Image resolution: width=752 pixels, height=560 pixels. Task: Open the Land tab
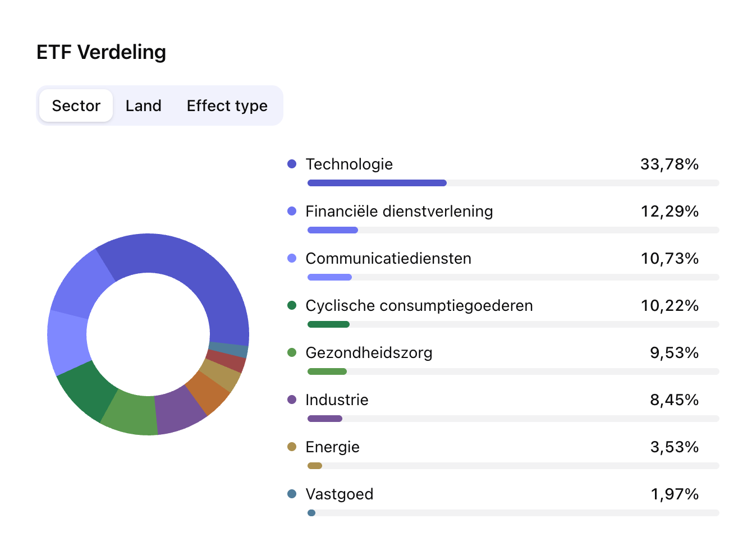144,105
